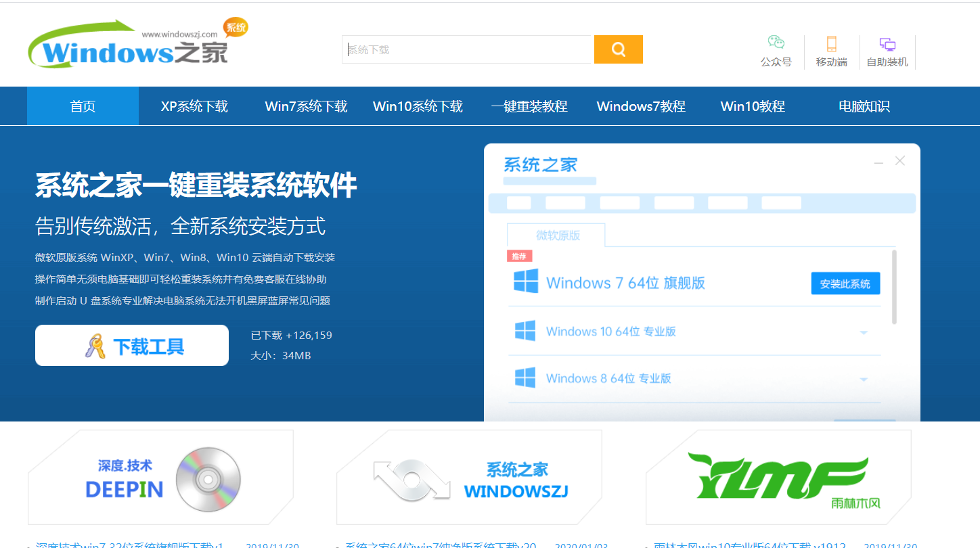Open the DEEPIN 深度技术 thumbnail
This screenshot has height=548, width=980.
point(160,477)
